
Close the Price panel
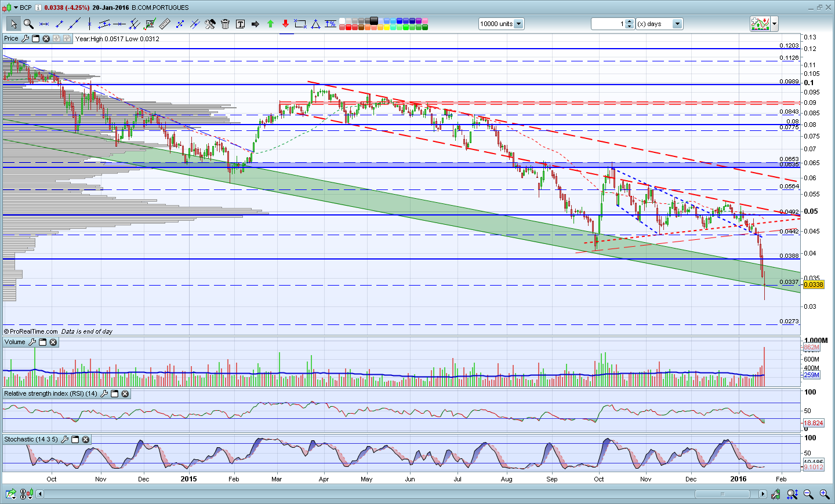coord(46,39)
